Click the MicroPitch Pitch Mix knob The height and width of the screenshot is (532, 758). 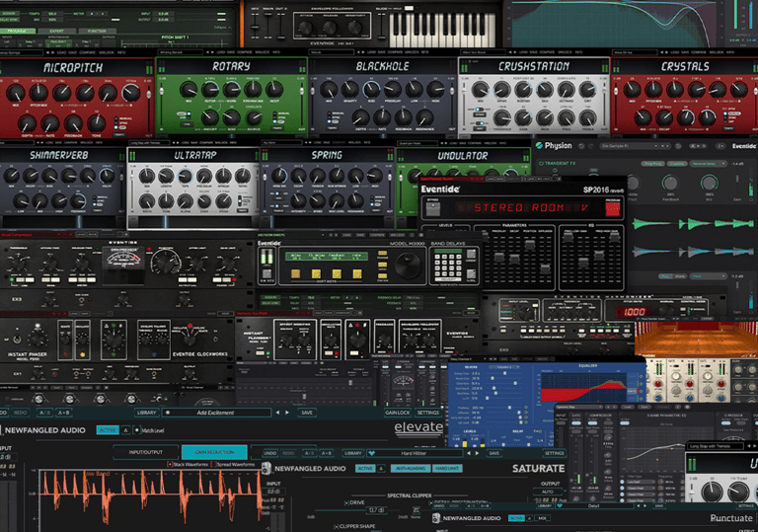[39, 93]
